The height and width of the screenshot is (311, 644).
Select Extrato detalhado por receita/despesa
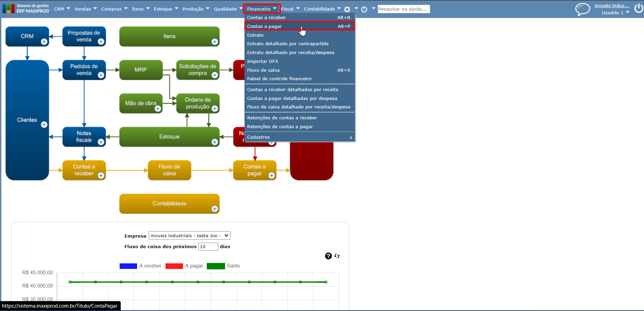pyautogui.click(x=300, y=53)
